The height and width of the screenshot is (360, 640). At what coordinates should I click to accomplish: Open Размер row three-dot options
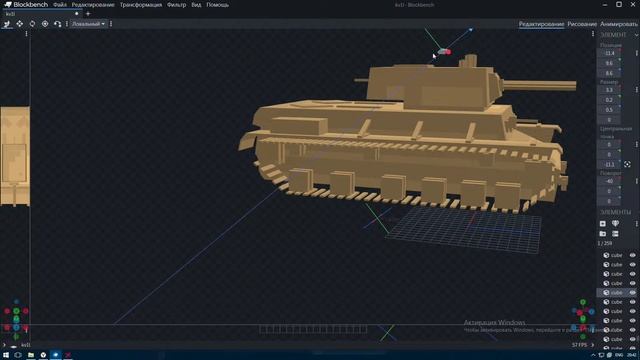pyautogui.click(x=636, y=90)
